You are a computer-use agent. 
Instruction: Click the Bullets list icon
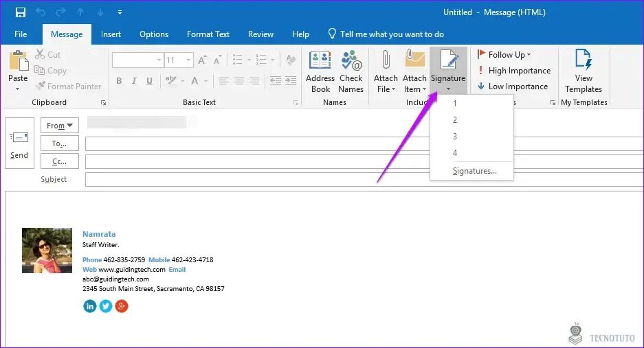[x=237, y=60]
